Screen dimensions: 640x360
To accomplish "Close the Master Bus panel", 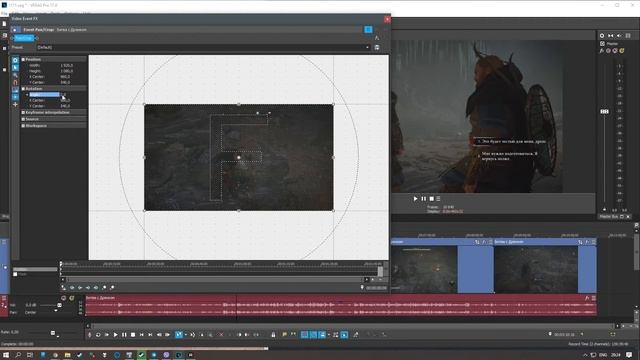I will (628, 217).
